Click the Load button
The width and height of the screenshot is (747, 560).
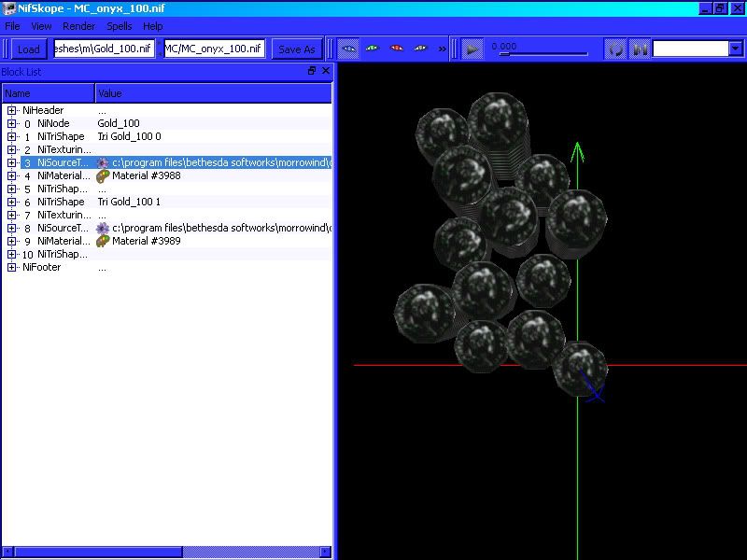click(x=29, y=49)
